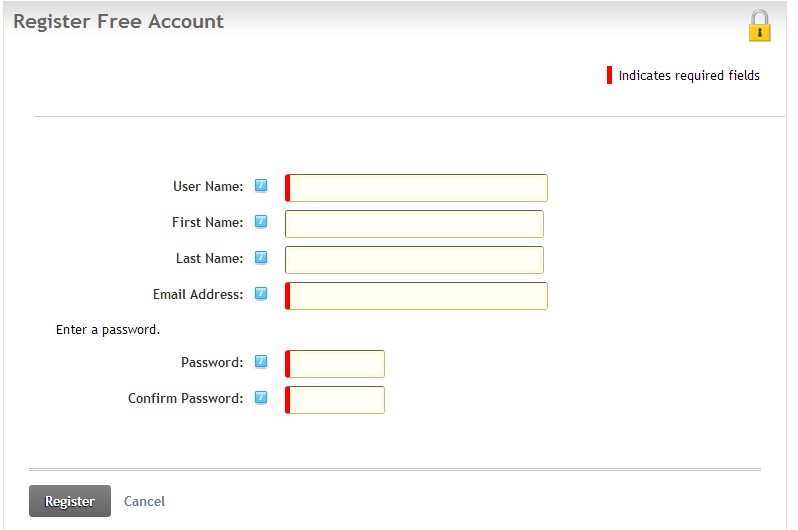This screenshot has height=530, width=798.
Task: Click the yellow padlock security icon
Action: 759,26
